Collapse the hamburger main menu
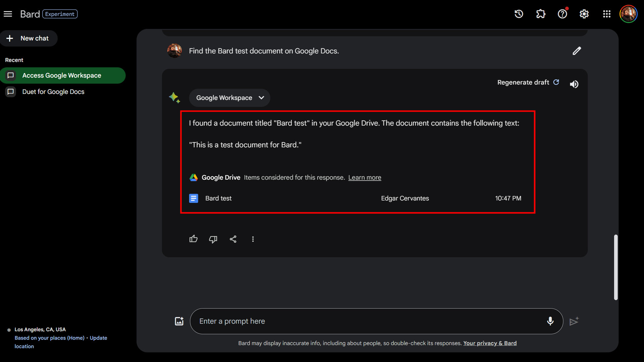 [x=8, y=14]
